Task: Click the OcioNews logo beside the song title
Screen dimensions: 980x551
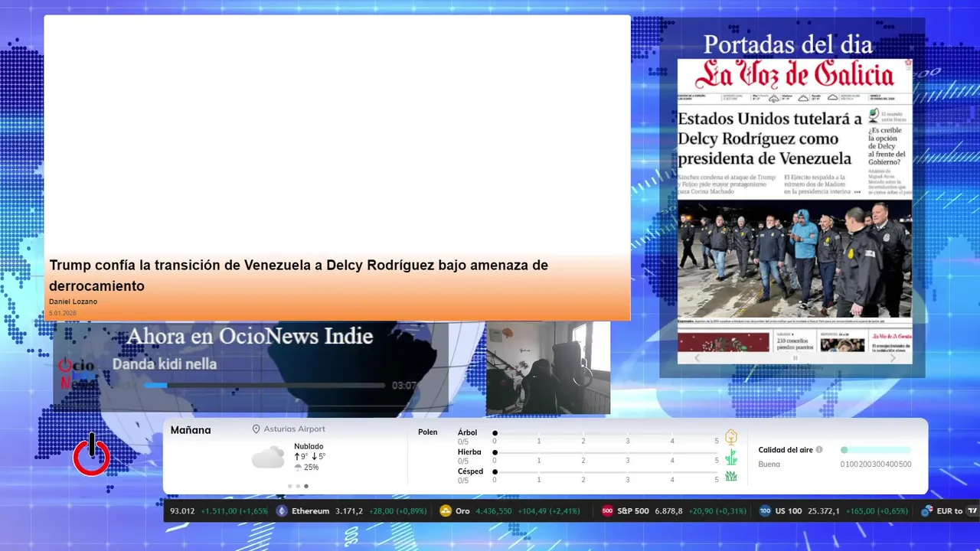Action: tap(77, 373)
